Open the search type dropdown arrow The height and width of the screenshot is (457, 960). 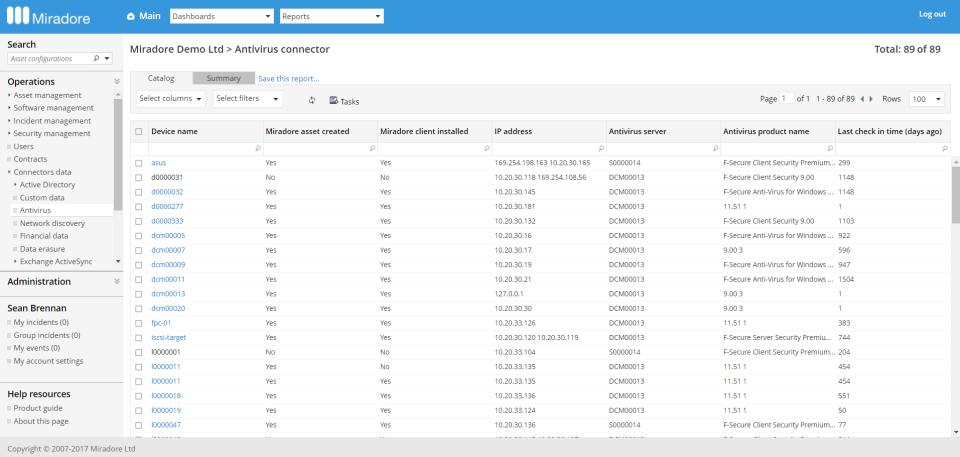point(107,59)
